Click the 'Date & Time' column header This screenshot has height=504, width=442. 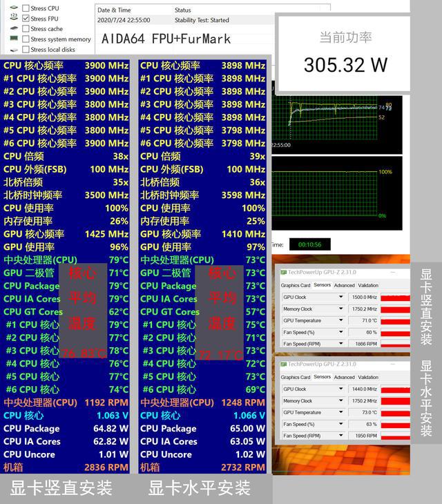(x=114, y=10)
